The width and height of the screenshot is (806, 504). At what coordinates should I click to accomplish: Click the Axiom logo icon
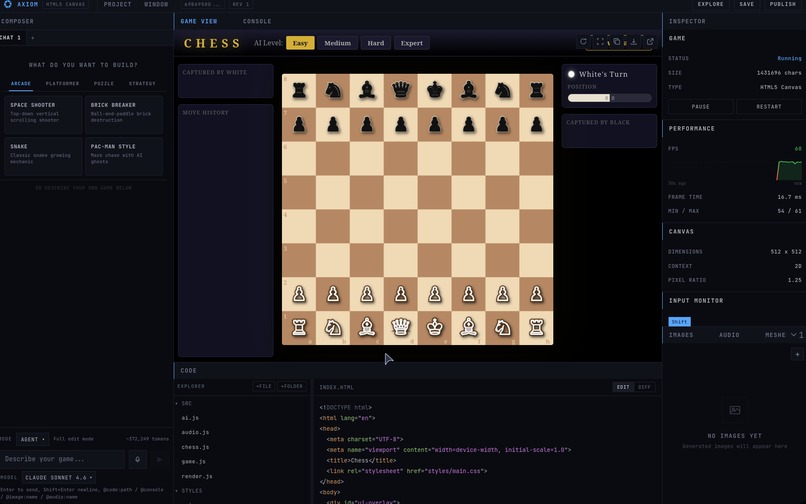pyautogui.click(x=8, y=4)
